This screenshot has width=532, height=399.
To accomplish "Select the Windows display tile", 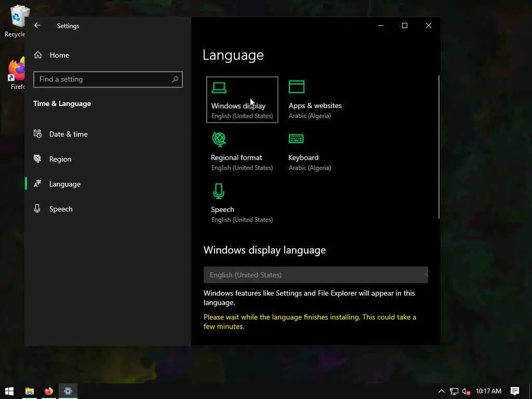I will click(x=242, y=100).
